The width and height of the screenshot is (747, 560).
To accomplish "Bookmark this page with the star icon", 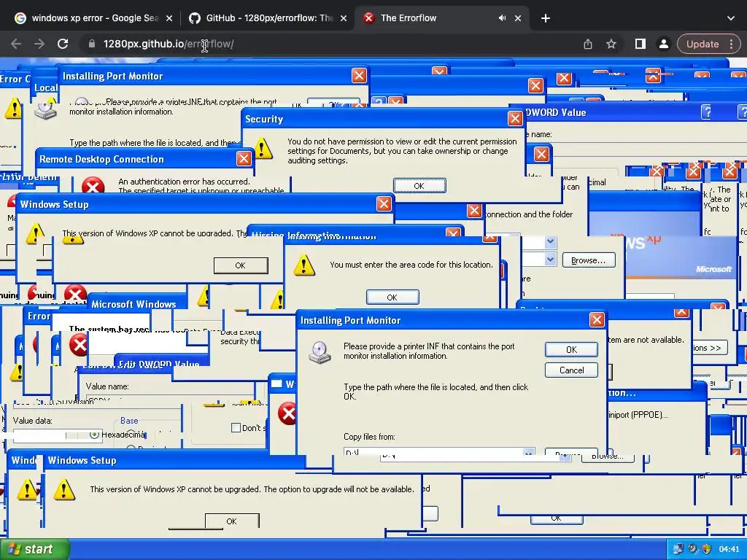I will (611, 44).
